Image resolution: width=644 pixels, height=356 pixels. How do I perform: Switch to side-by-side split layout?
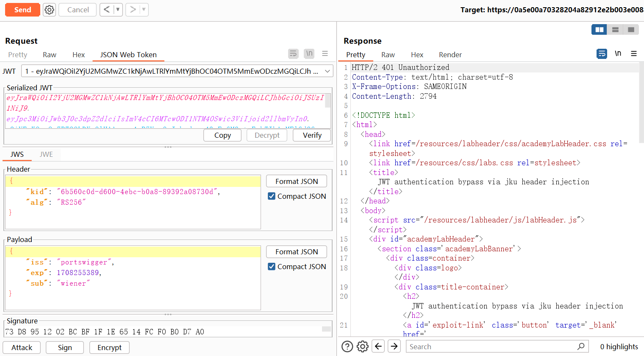tap(599, 30)
